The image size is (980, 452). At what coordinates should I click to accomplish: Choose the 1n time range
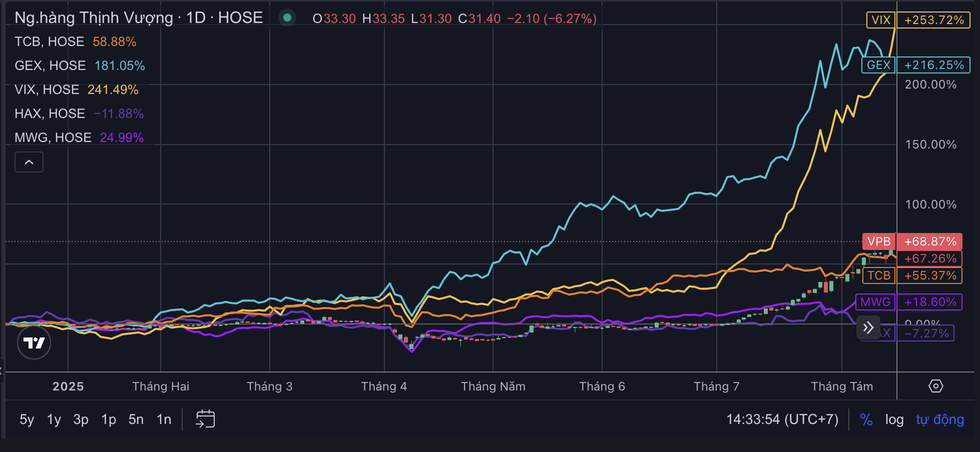pyautogui.click(x=163, y=420)
